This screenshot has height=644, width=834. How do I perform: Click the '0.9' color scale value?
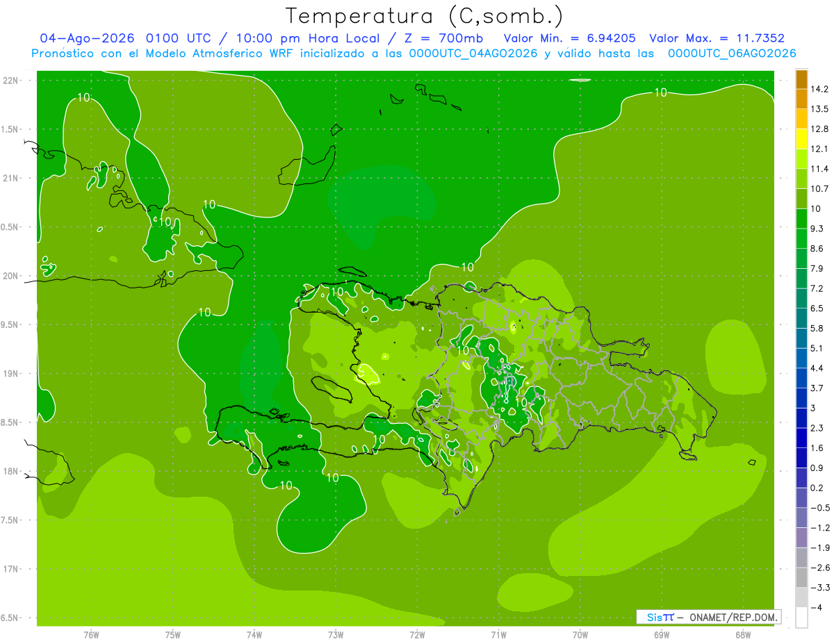[x=817, y=468]
